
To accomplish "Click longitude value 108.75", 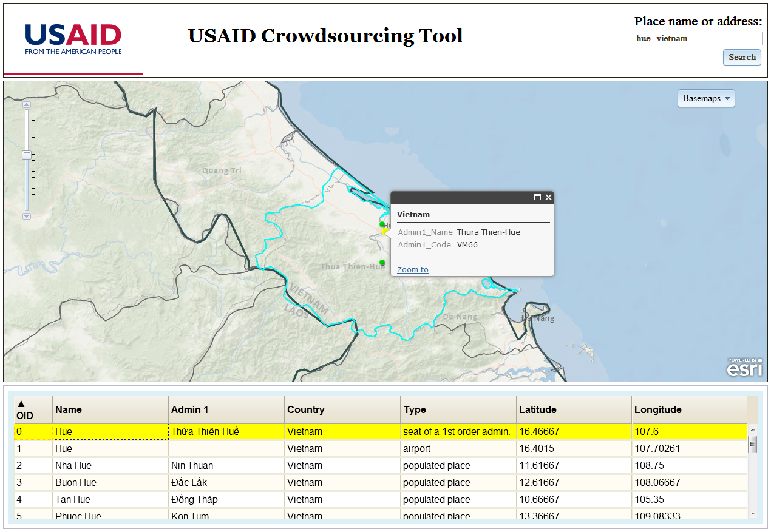I will point(689,466).
